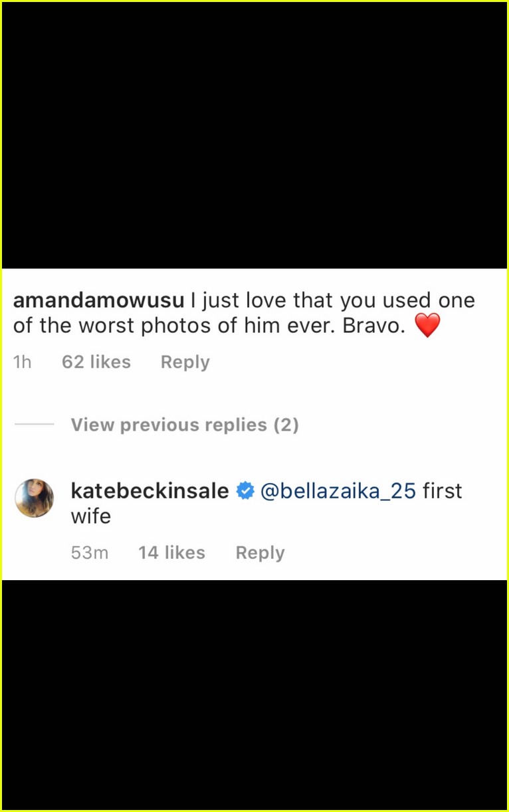Click the 'first' word after the mention
Viewport: 509px width, 812px height.
pyautogui.click(x=443, y=491)
